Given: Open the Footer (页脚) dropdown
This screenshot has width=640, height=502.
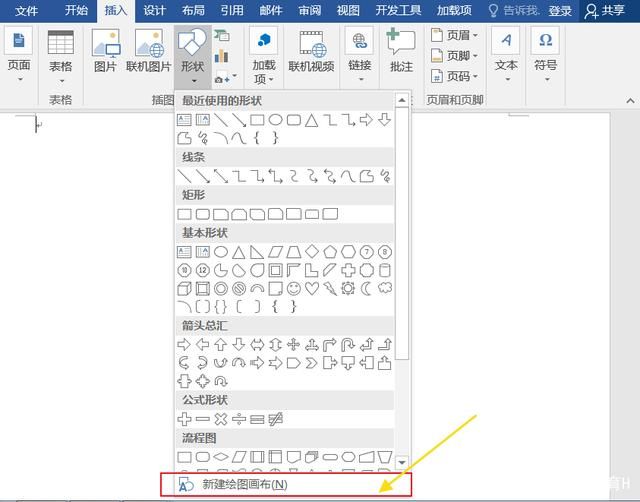Looking at the screenshot, I should [x=454, y=56].
